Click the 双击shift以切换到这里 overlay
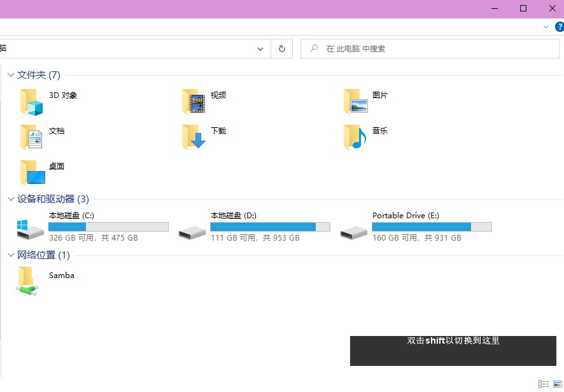 [x=453, y=351]
